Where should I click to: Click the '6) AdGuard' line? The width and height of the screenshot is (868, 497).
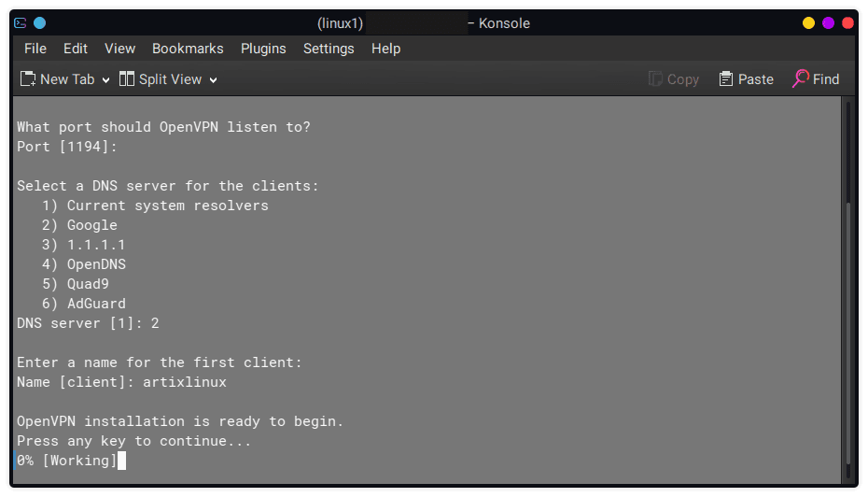coord(84,304)
